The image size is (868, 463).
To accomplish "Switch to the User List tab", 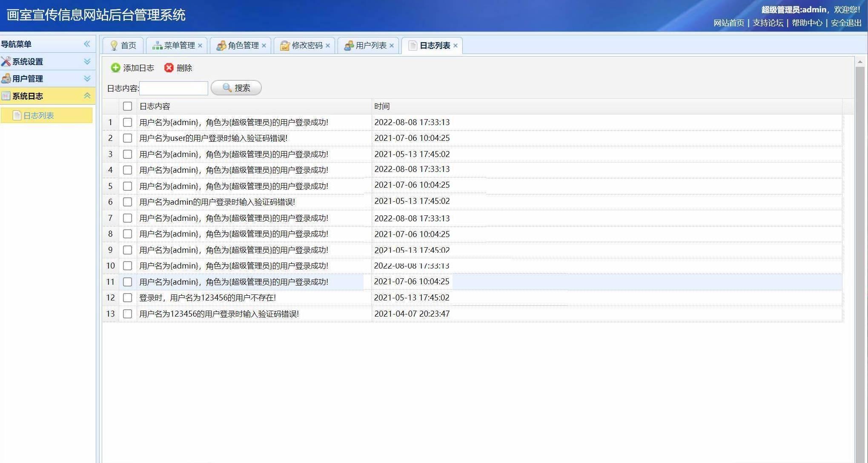I will pos(370,46).
